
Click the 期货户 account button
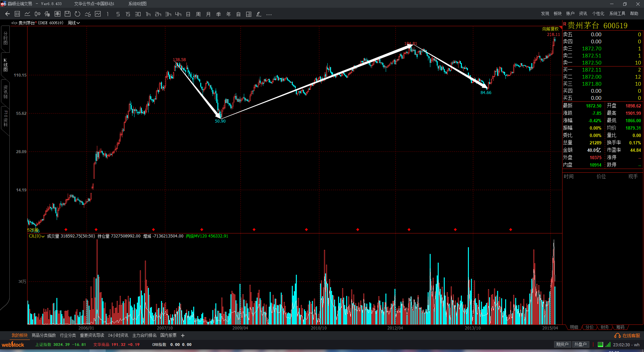(x=562, y=344)
